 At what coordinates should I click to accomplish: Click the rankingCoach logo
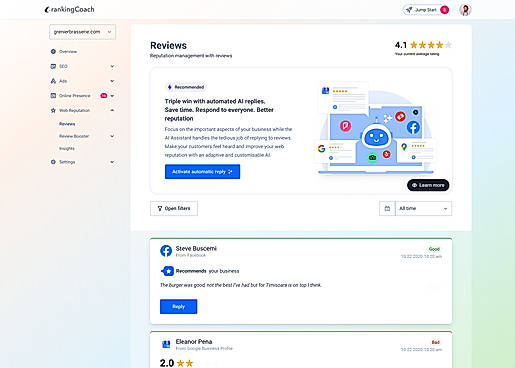(x=69, y=10)
